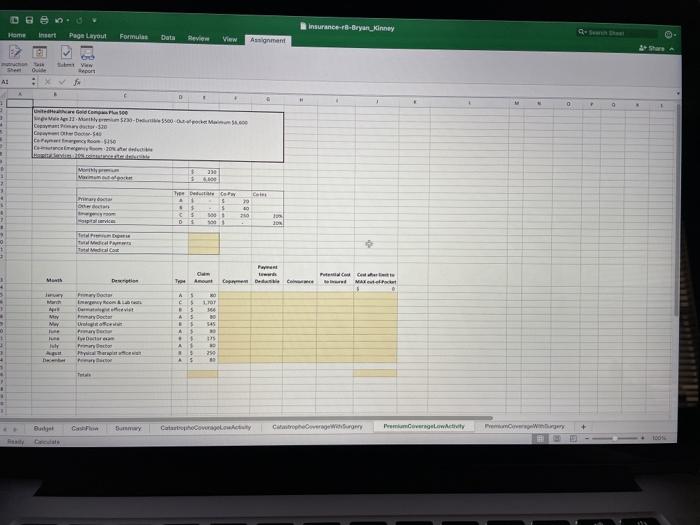Screen dimensions: 700x525
Task: Click the Dermatologist office visit cell
Action: pos(125,309)
